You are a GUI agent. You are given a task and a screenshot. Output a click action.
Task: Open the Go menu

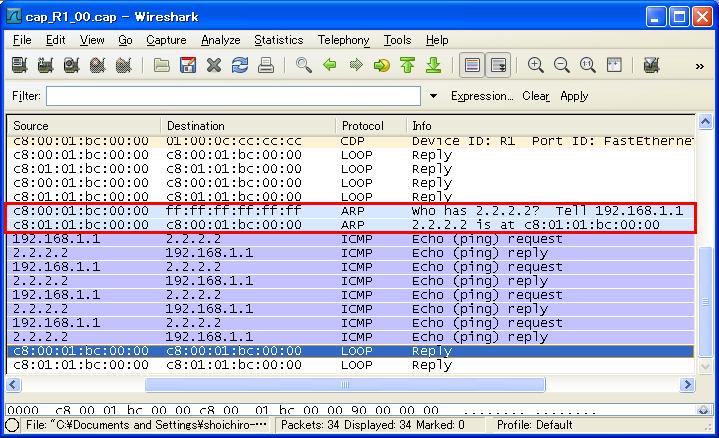point(125,40)
